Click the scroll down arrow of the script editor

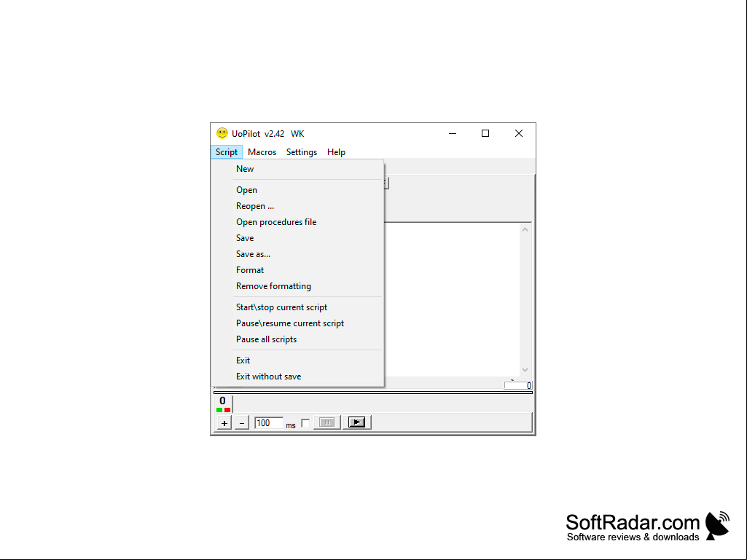525,370
